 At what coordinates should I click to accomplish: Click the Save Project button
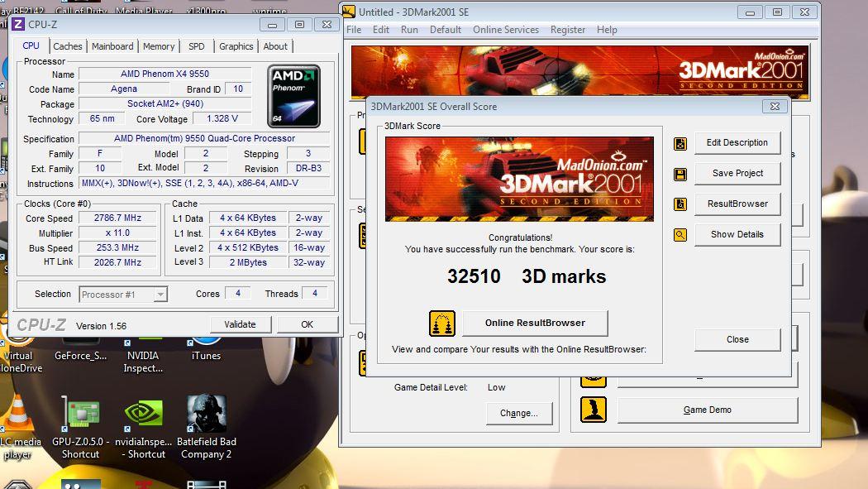pyautogui.click(x=737, y=173)
